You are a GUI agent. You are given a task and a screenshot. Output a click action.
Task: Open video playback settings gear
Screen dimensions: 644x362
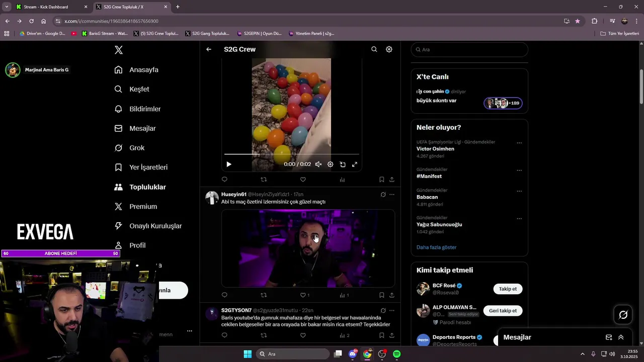331,164
